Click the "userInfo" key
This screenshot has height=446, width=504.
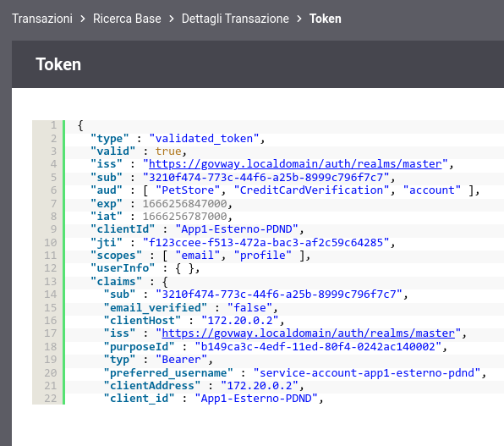point(123,268)
